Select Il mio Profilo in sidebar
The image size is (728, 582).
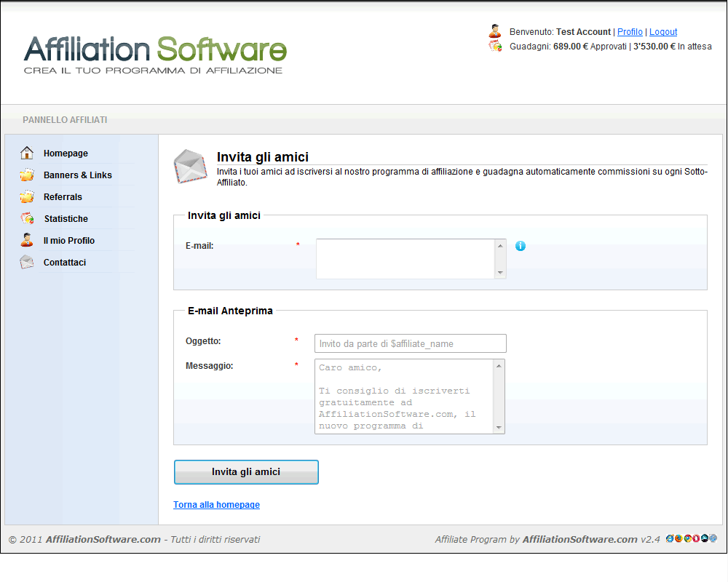click(x=69, y=240)
